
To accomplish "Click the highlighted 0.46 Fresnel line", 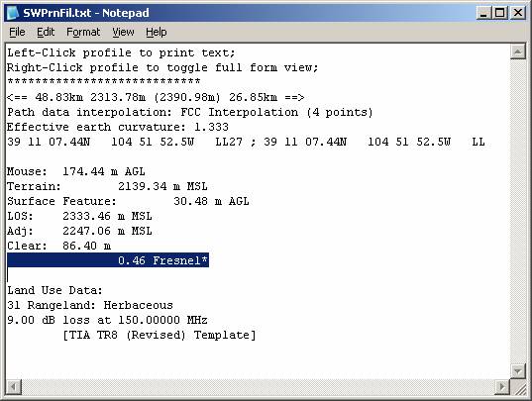I will coord(108,260).
